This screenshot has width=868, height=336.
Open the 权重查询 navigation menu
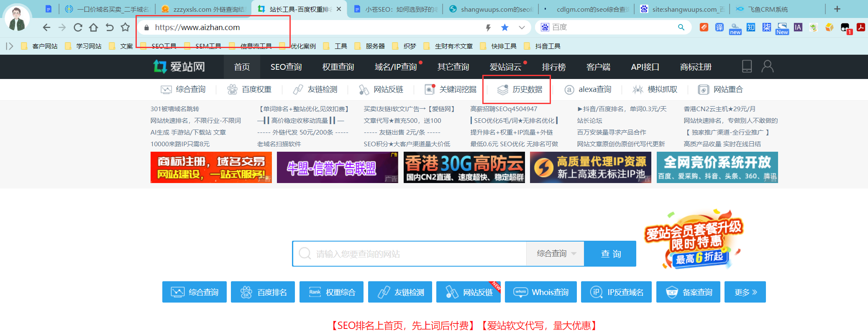338,67
